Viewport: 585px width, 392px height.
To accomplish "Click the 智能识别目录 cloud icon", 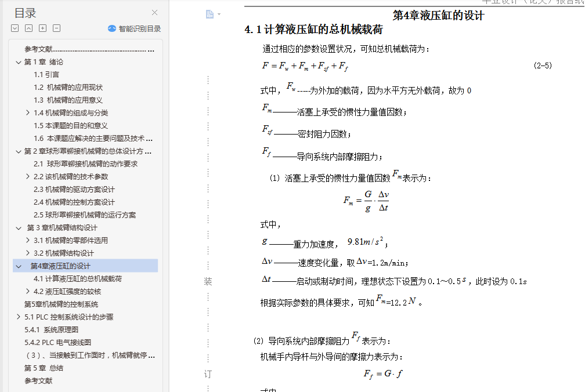I will pyautogui.click(x=112, y=28).
